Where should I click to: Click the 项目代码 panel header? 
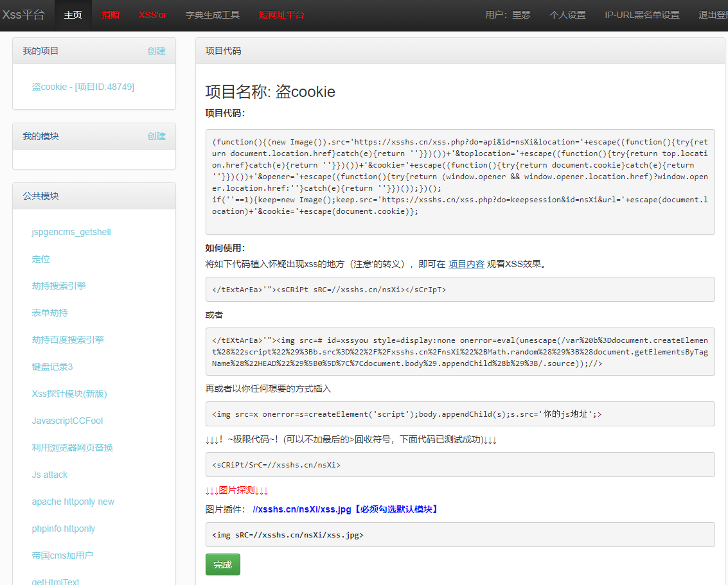460,51
